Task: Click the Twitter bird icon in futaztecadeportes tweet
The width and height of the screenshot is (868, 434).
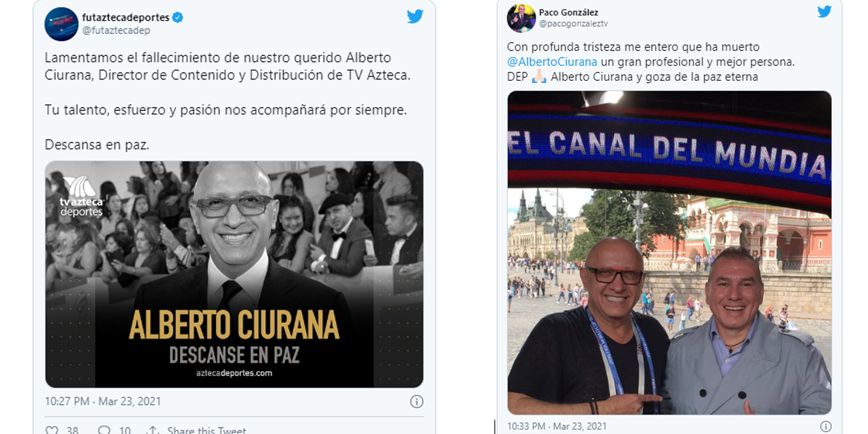Action: coord(415,16)
